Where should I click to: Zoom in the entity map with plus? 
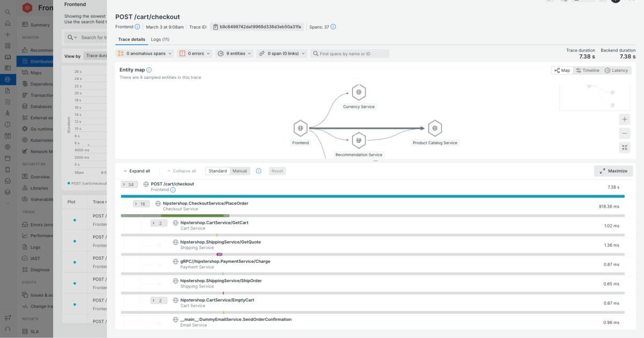click(x=624, y=120)
